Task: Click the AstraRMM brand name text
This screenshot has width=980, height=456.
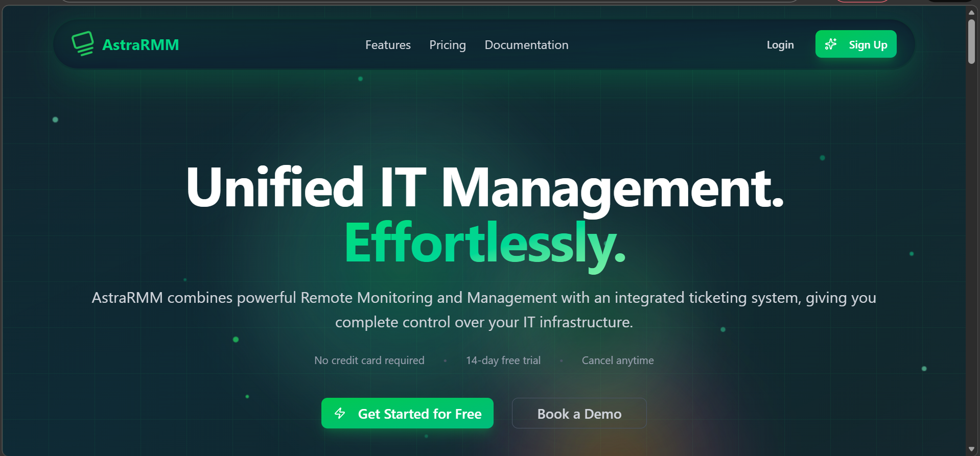Action: pyautogui.click(x=141, y=45)
